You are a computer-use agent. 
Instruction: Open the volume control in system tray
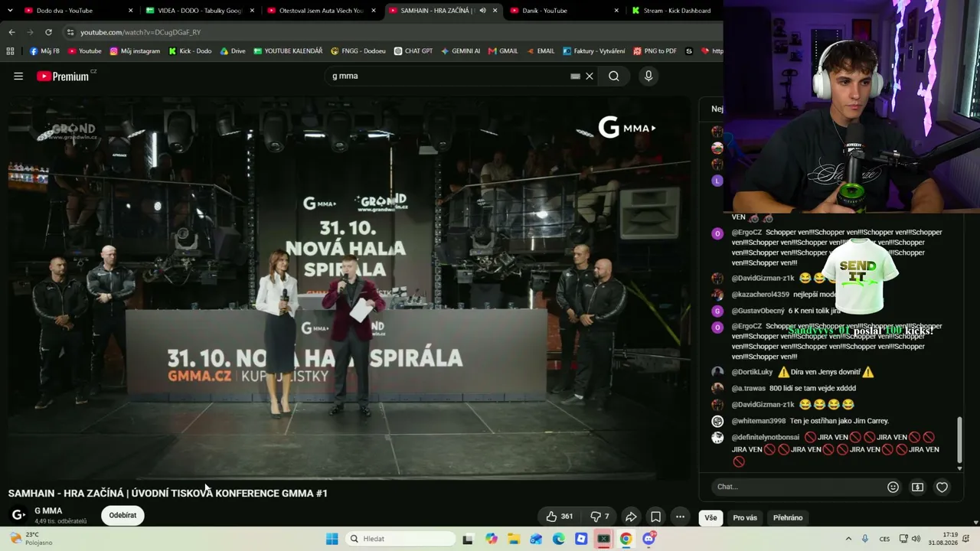[x=916, y=539]
